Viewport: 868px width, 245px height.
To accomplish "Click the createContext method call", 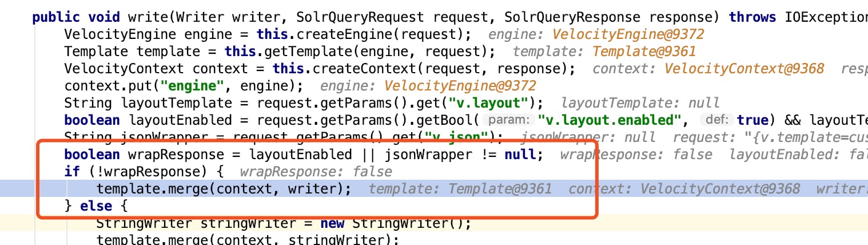I will coord(358,69).
